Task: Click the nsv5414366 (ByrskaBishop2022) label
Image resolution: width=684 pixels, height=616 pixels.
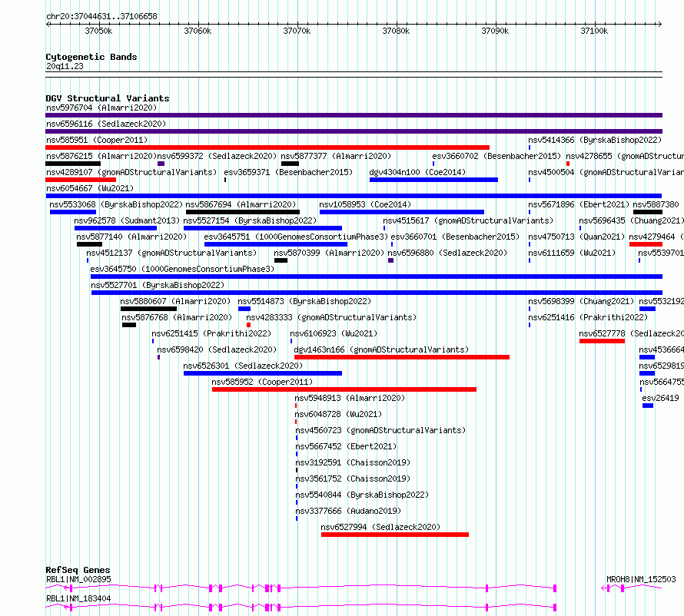Action: [595, 140]
